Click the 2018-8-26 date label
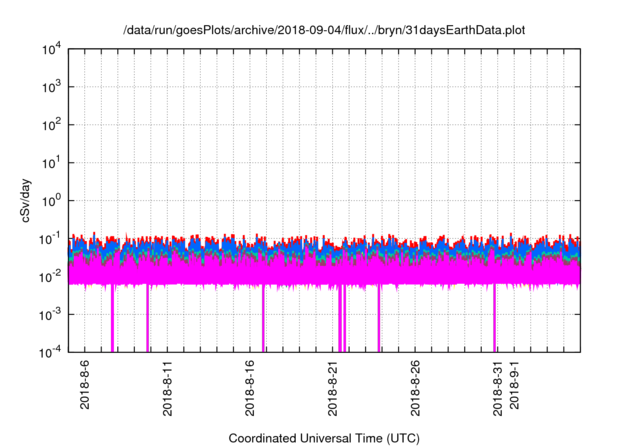 [415, 388]
